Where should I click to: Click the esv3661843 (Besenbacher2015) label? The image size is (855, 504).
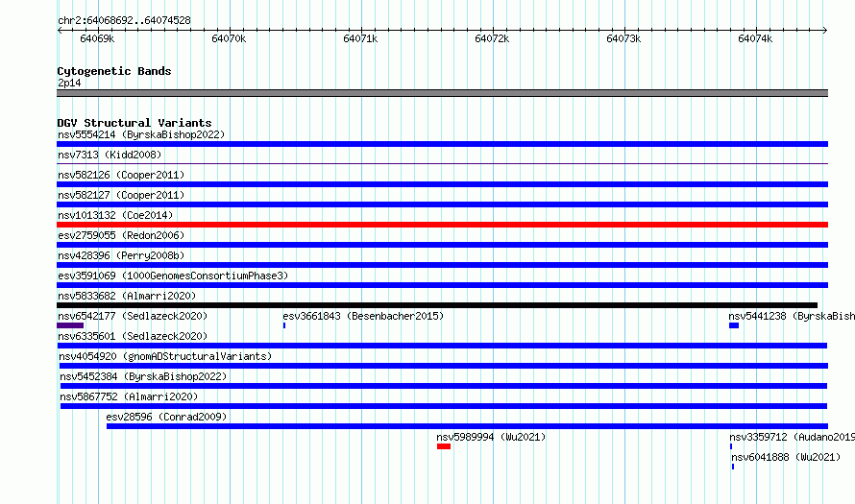pos(363,316)
